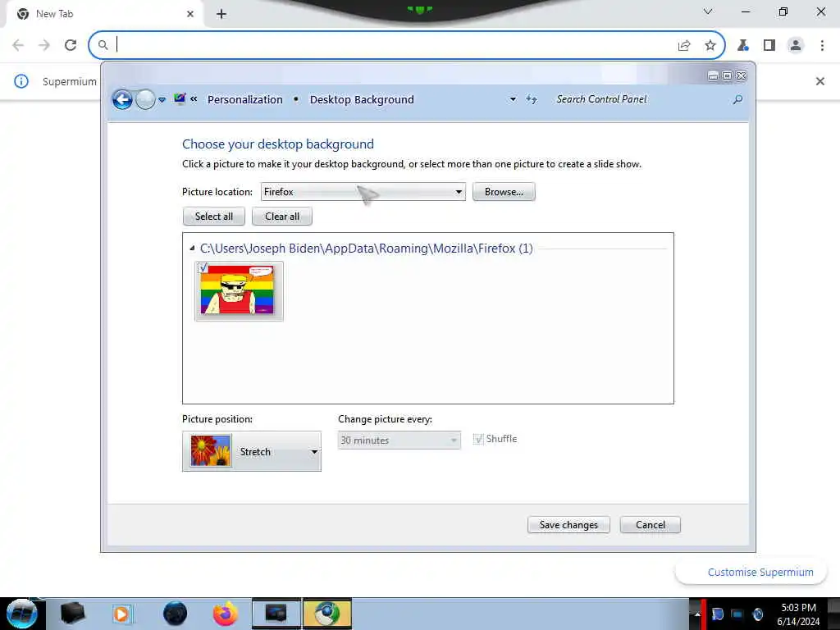Viewport: 840px width, 630px height.
Task: Open recent pages arrow beside Forward button
Action: pos(162,99)
